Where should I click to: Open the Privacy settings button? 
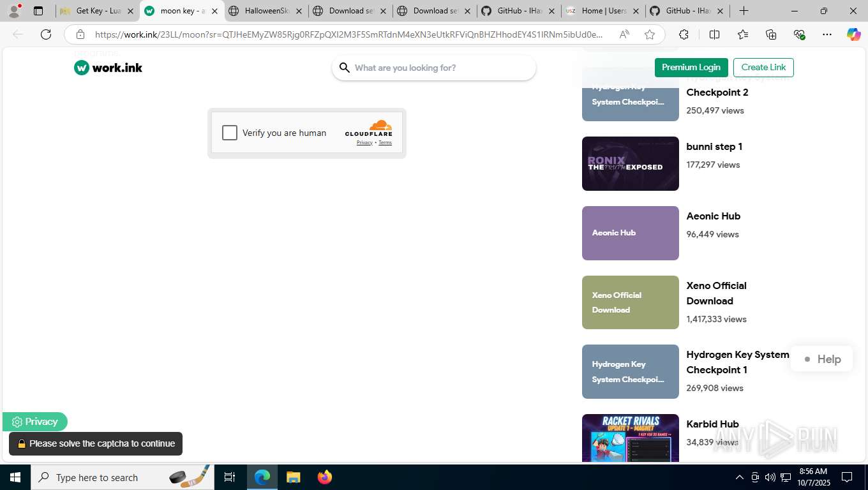pos(35,422)
